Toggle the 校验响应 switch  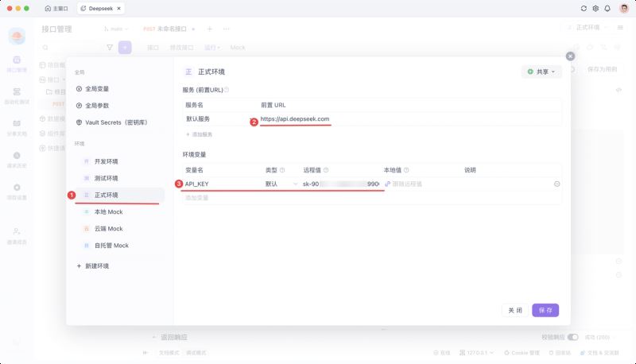pos(572,337)
